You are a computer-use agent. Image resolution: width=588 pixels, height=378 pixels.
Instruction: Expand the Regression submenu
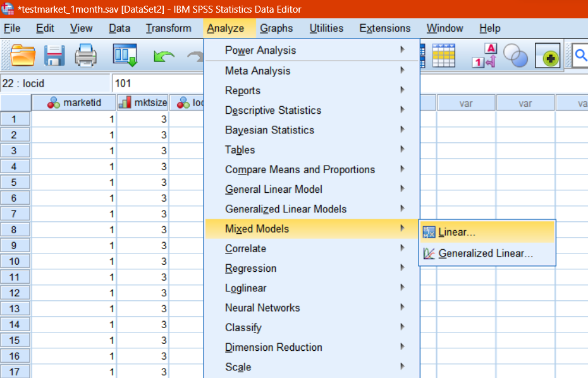pyautogui.click(x=312, y=268)
